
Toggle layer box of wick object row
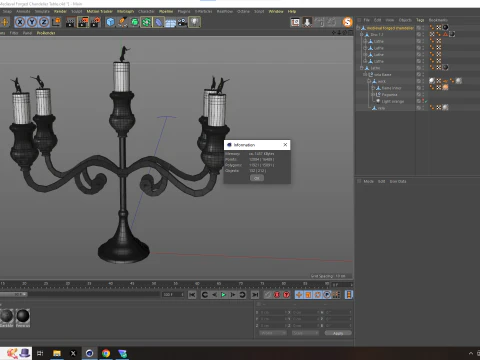pos(419,81)
